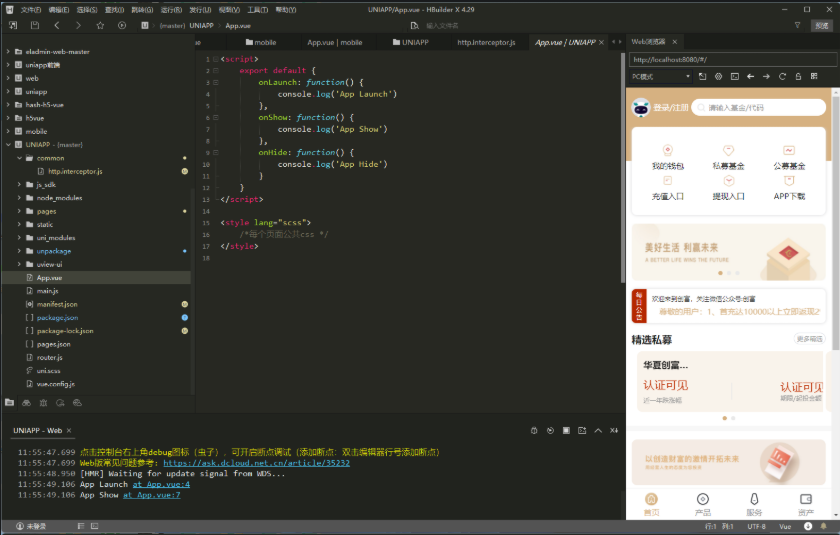Open manifest.json in the file tree

[x=57, y=304]
